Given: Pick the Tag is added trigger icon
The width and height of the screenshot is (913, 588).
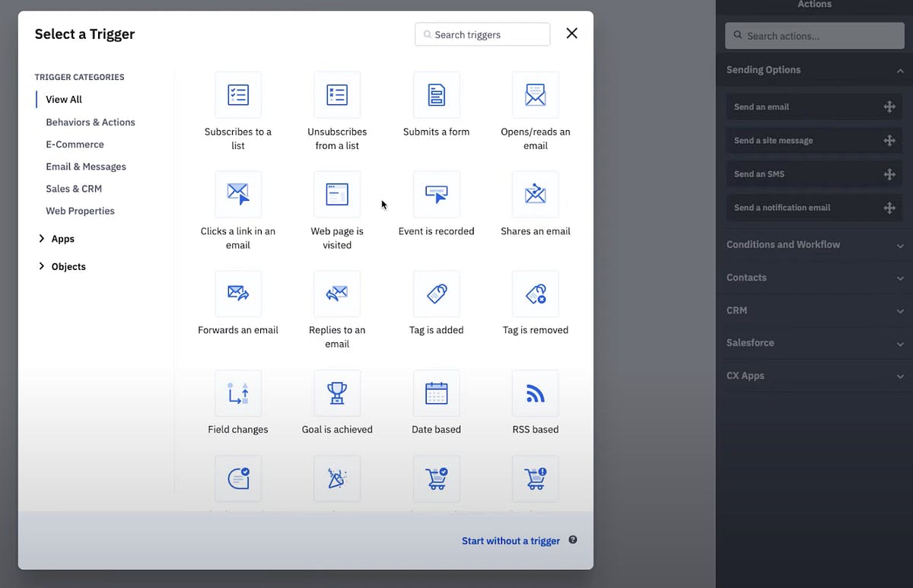Looking at the screenshot, I should (x=437, y=294).
